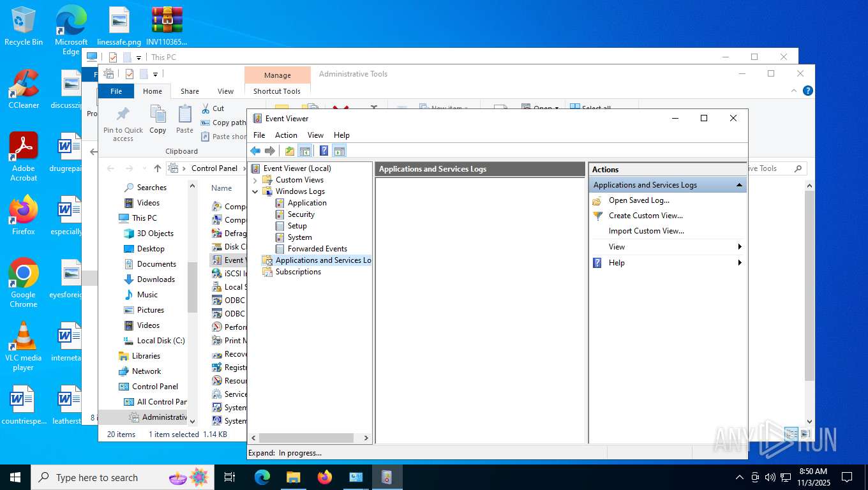Viewport: 868px width, 490px height.
Task: Collapse the Windows Logs node
Action: click(255, 191)
